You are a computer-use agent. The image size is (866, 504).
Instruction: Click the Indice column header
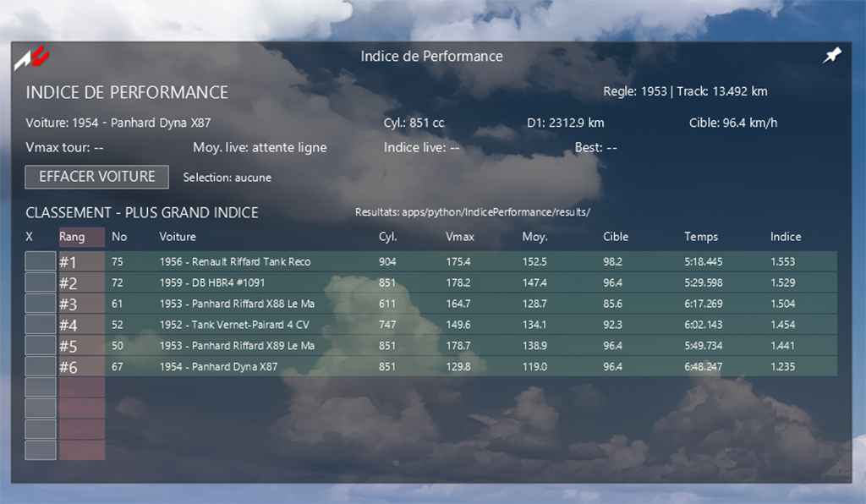pos(786,236)
